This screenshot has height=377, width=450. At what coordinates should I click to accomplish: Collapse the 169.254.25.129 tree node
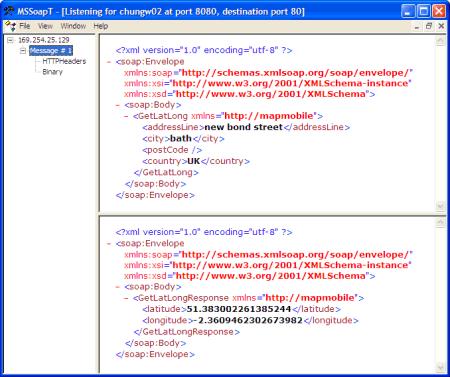[10, 40]
